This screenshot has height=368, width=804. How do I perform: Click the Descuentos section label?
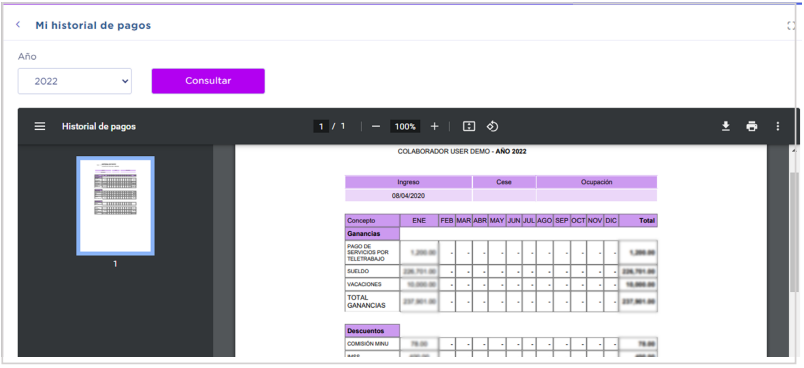point(372,331)
